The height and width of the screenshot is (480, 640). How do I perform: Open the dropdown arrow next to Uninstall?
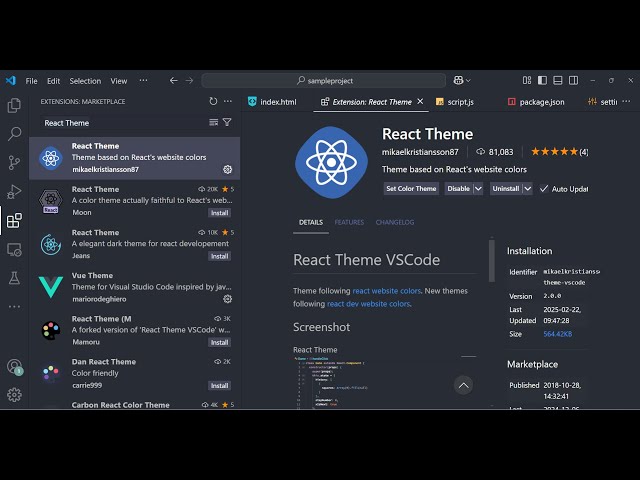pyautogui.click(x=527, y=188)
